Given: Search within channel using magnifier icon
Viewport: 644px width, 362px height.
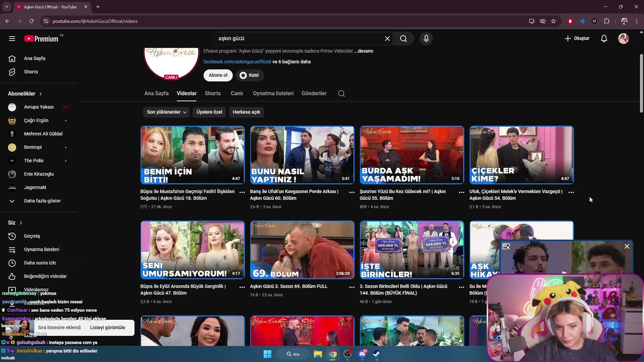Looking at the screenshot, I should (x=341, y=94).
